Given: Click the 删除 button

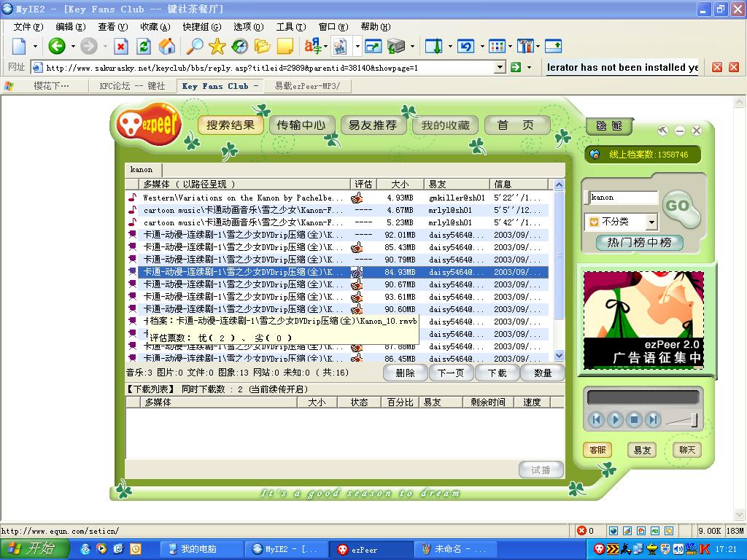Looking at the screenshot, I should 405,373.
